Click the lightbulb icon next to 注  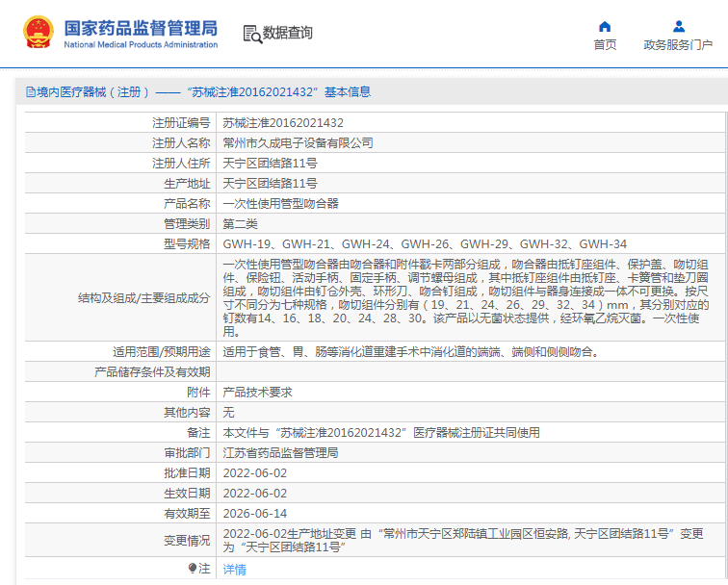tap(193, 569)
